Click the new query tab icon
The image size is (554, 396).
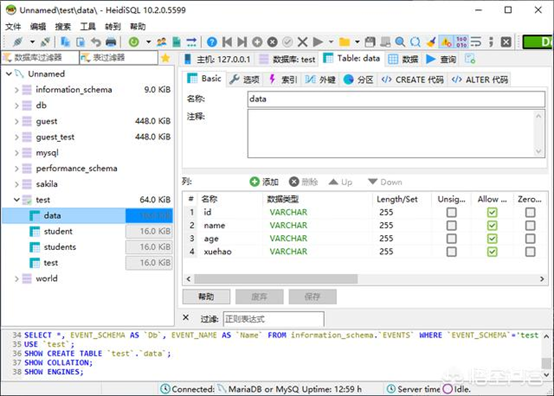470,59
